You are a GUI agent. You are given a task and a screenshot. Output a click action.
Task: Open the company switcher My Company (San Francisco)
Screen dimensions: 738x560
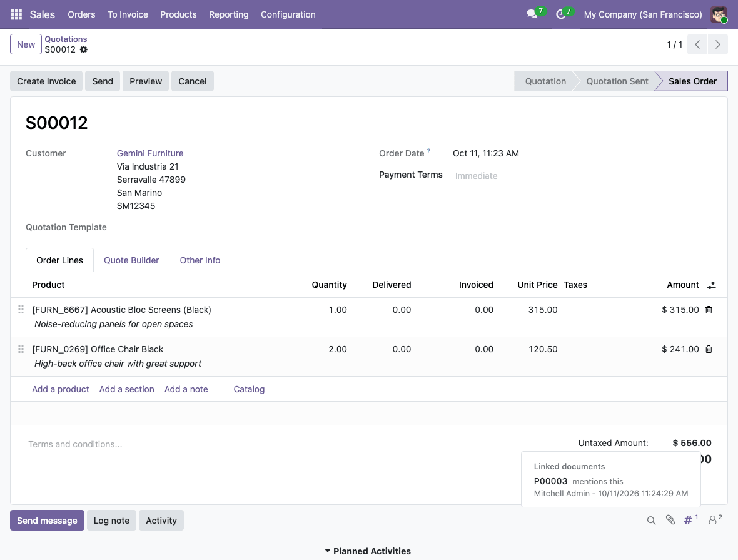pos(642,14)
